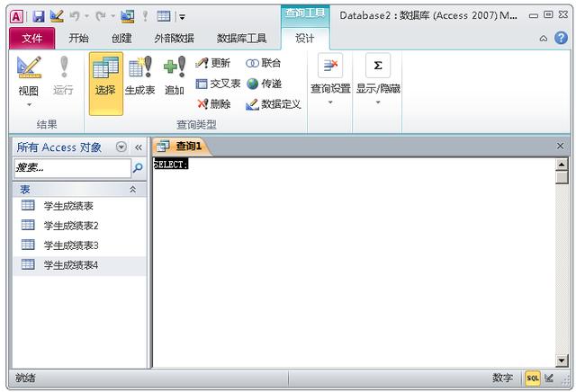Choose the 交叉表 (Crosstab) query type
This screenshot has width=576, height=392.
click(218, 84)
